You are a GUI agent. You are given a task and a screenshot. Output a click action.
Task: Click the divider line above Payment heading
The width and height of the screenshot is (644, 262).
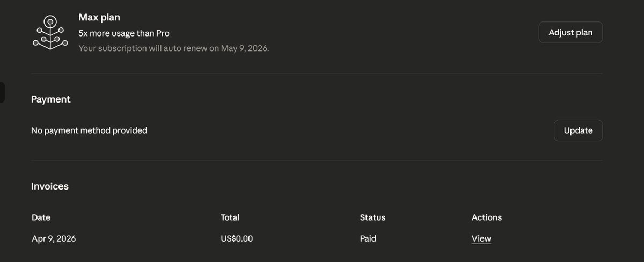pos(317,74)
